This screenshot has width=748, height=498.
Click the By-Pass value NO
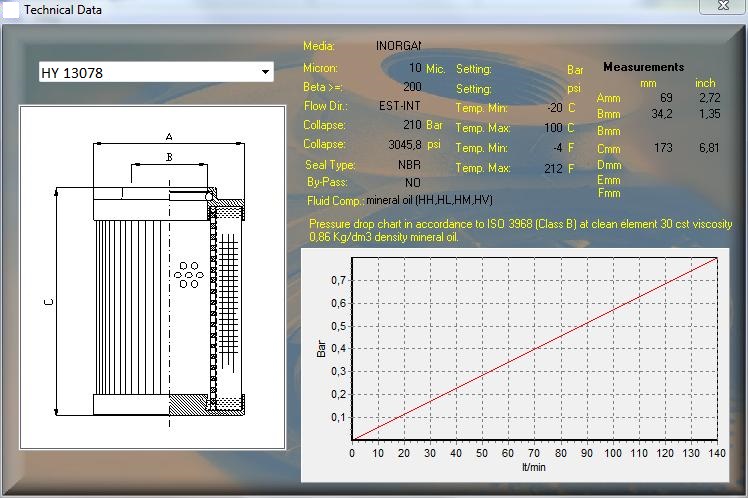(412, 183)
